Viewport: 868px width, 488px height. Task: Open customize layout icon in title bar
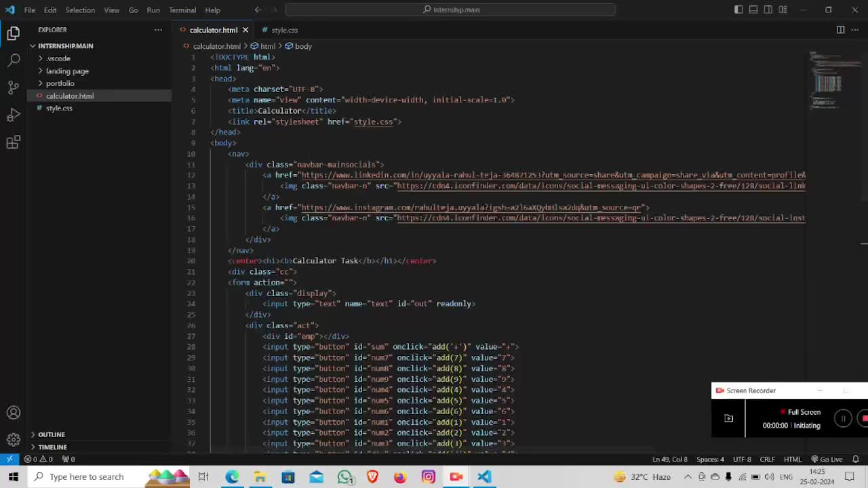pyautogui.click(x=783, y=9)
